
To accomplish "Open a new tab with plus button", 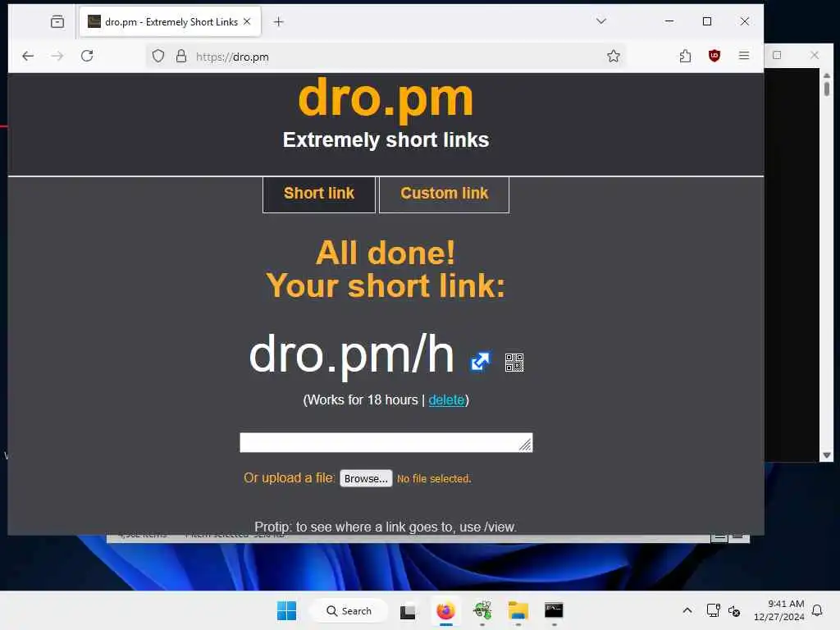I will pos(278,22).
